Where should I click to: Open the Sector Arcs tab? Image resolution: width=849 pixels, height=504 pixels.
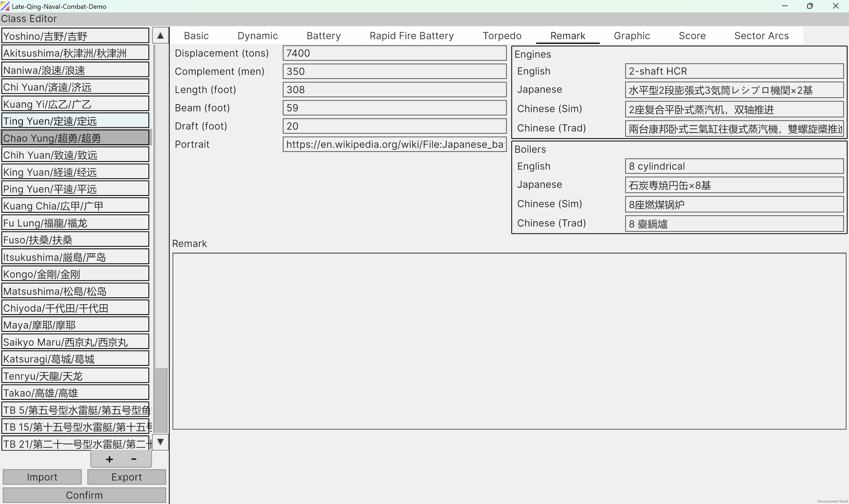[761, 36]
